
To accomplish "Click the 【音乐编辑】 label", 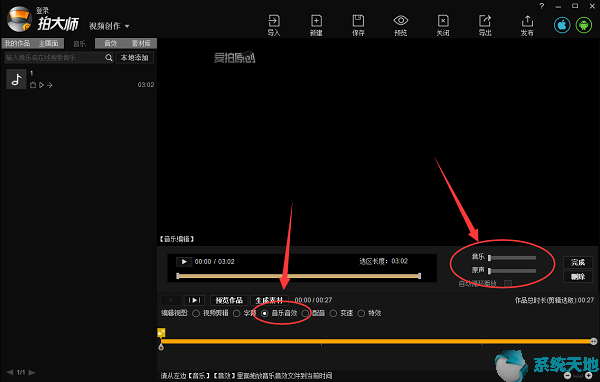I will pos(177,239).
